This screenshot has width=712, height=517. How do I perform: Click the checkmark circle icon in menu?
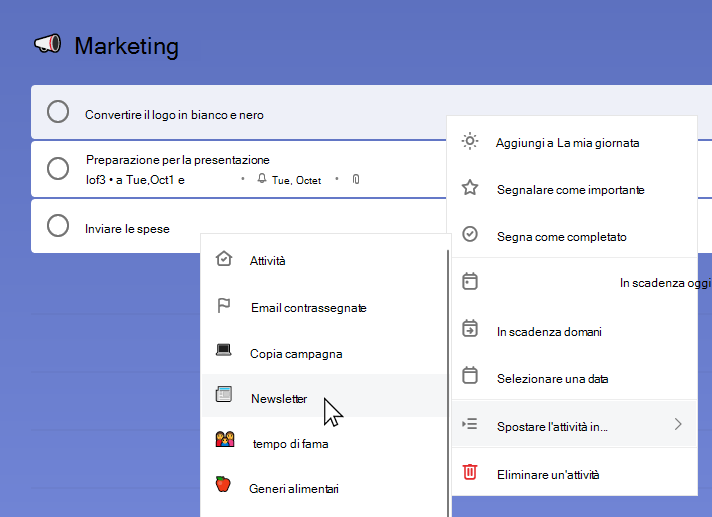pyautogui.click(x=470, y=234)
